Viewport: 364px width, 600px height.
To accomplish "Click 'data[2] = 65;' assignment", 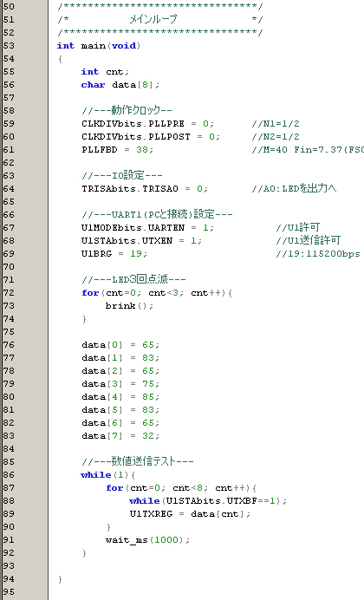I will pos(120,371).
